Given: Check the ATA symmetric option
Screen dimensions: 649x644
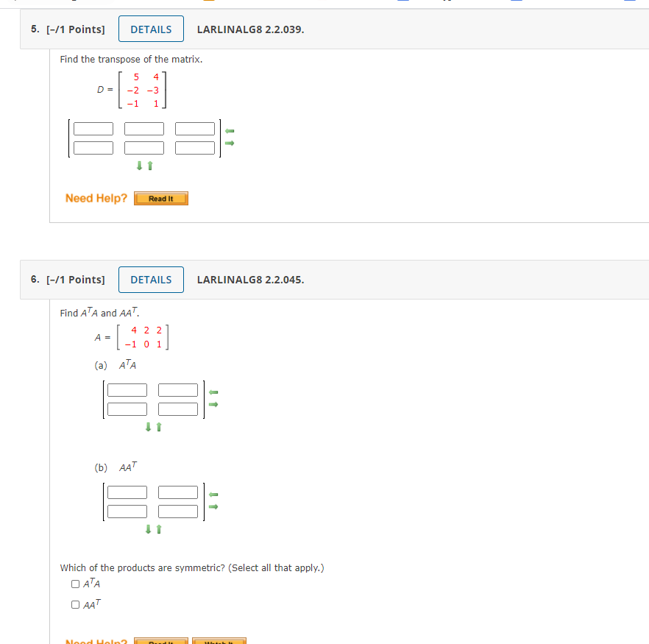Looking at the screenshot, I should pyautogui.click(x=74, y=584).
